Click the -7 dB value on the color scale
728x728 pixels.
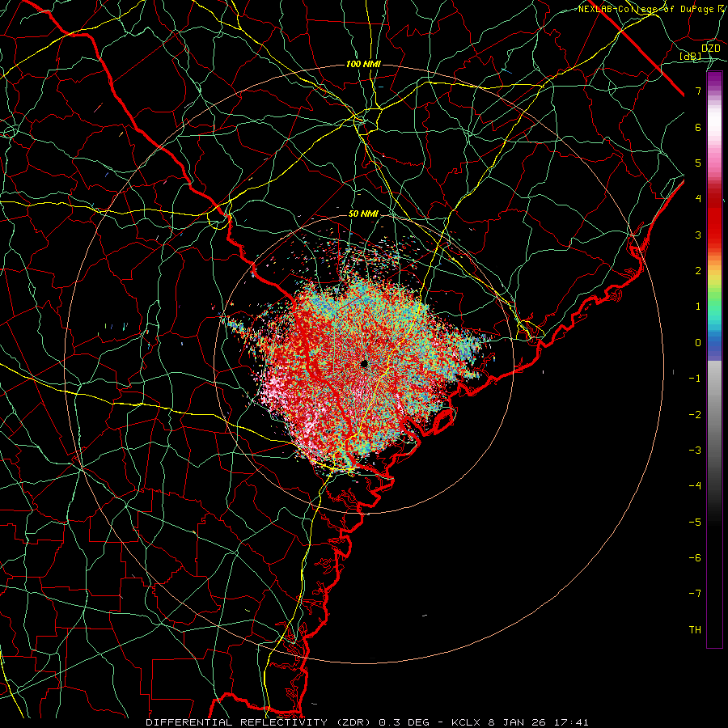pyautogui.click(x=695, y=594)
